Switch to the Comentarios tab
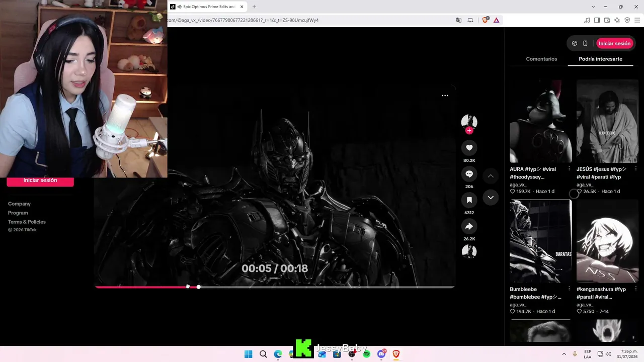644x362 pixels. click(x=541, y=59)
